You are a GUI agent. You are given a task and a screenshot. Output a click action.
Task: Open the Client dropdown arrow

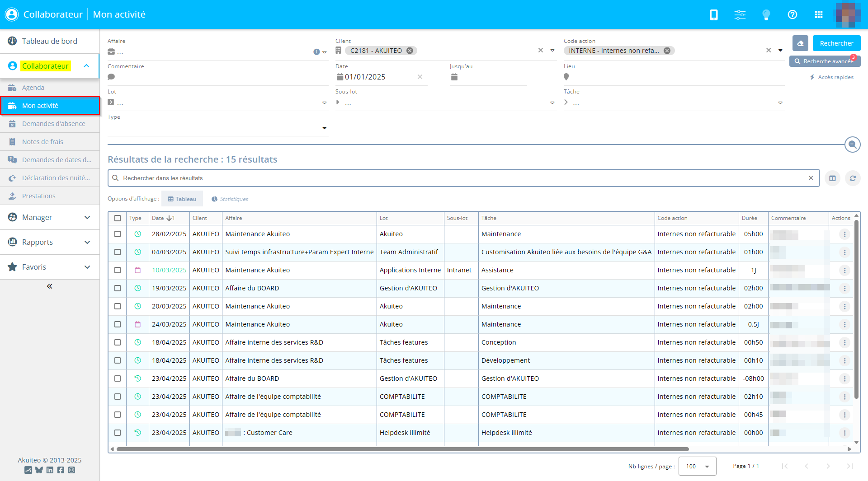(x=552, y=51)
